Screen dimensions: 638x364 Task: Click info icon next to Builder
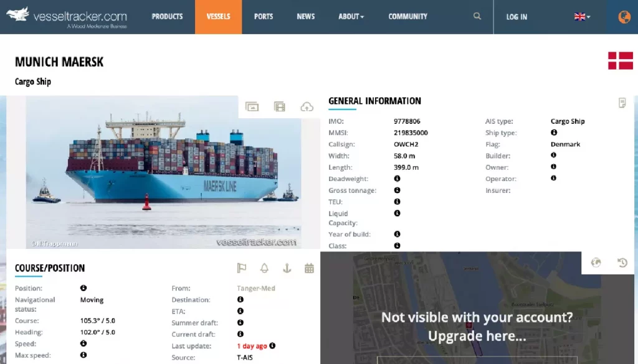[x=553, y=155]
